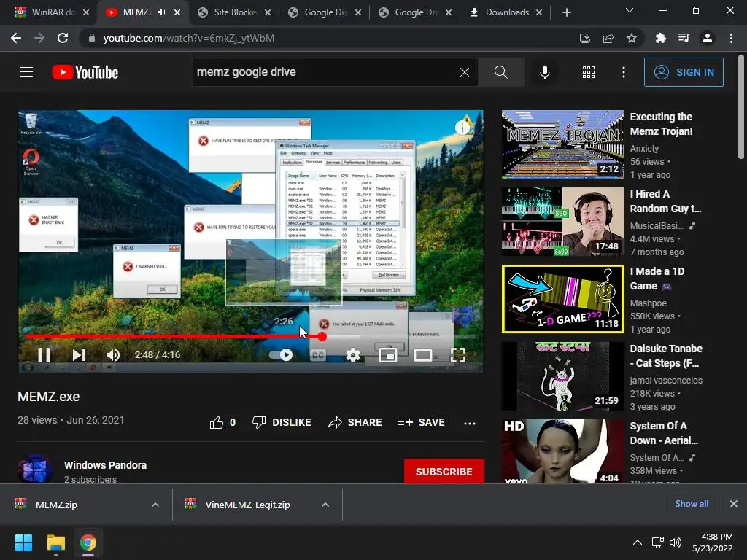Close the MEMZ YouTube tab

tap(177, 12)
